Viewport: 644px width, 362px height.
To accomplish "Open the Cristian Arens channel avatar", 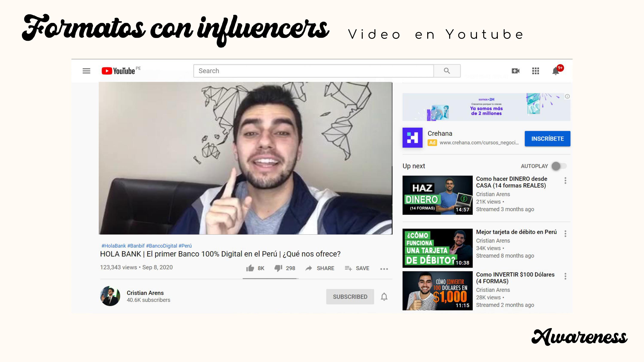I will 110,296.
